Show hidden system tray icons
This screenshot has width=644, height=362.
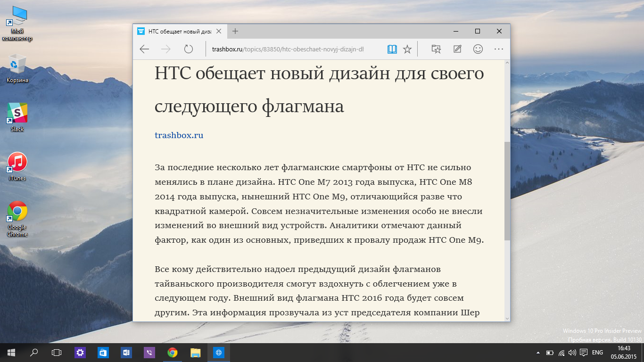tap(538, 353)
